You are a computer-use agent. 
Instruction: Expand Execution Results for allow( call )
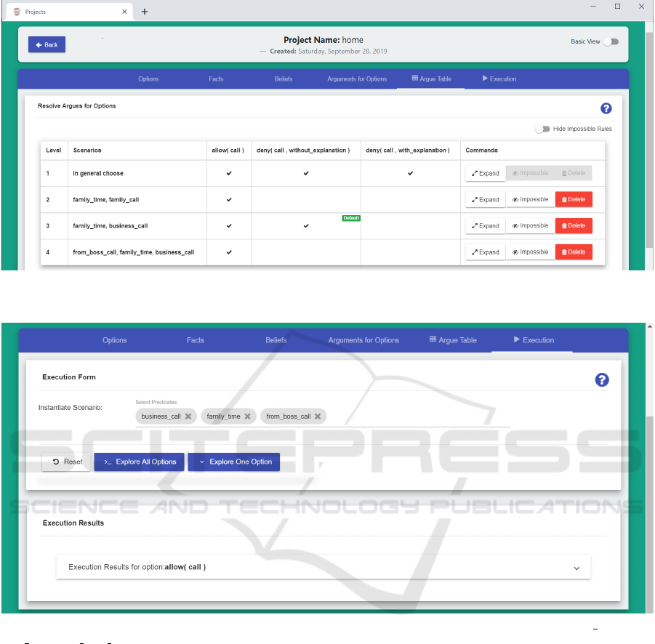click(576, 568)
